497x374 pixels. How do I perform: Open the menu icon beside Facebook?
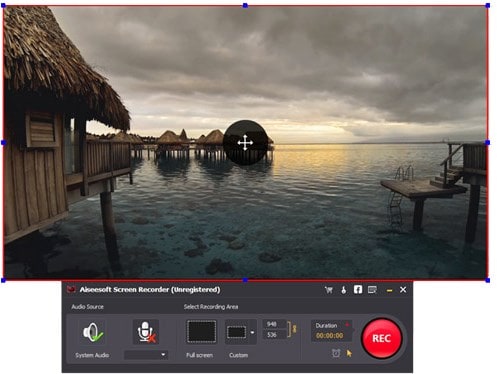[372, 290]
